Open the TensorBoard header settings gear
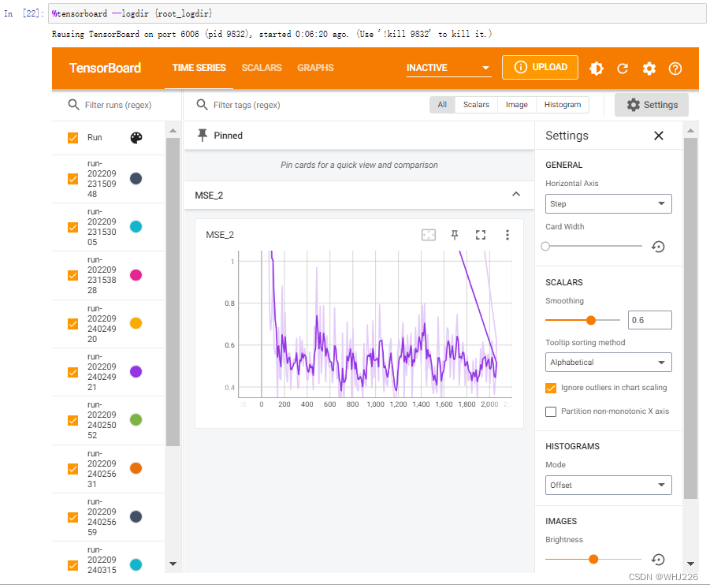 coord(649,69)
